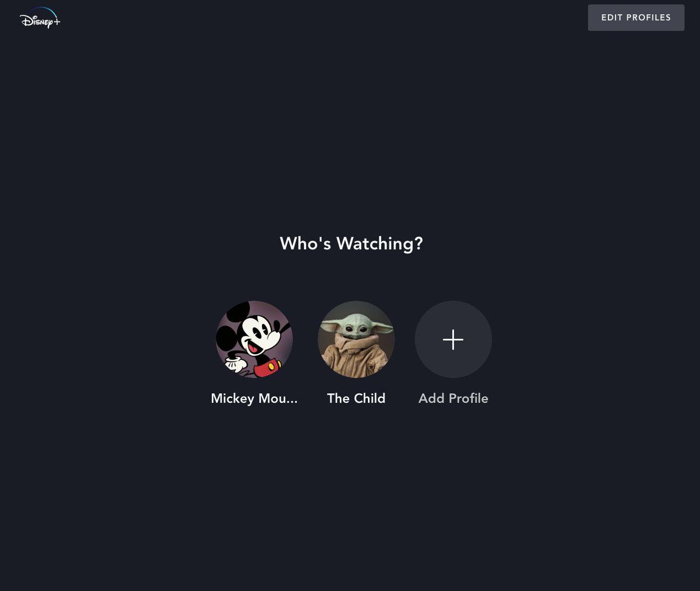Select the gray Add Profile circle
This screenshot has width=700, height=591.
(x=453, y=339)
